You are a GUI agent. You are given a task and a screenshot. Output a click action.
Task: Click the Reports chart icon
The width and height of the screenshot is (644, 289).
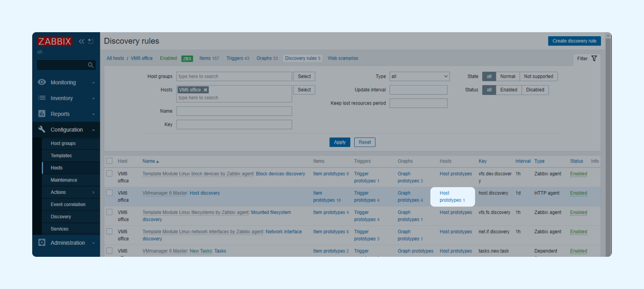42,114
